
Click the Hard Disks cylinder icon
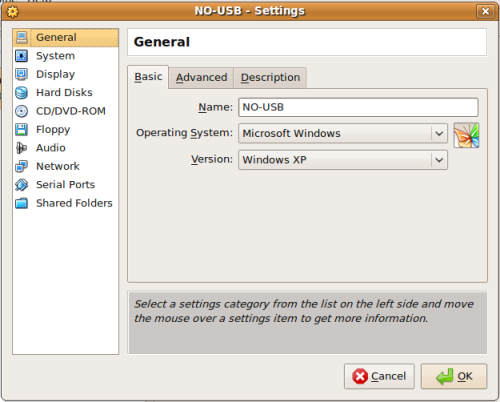[22, 93]
